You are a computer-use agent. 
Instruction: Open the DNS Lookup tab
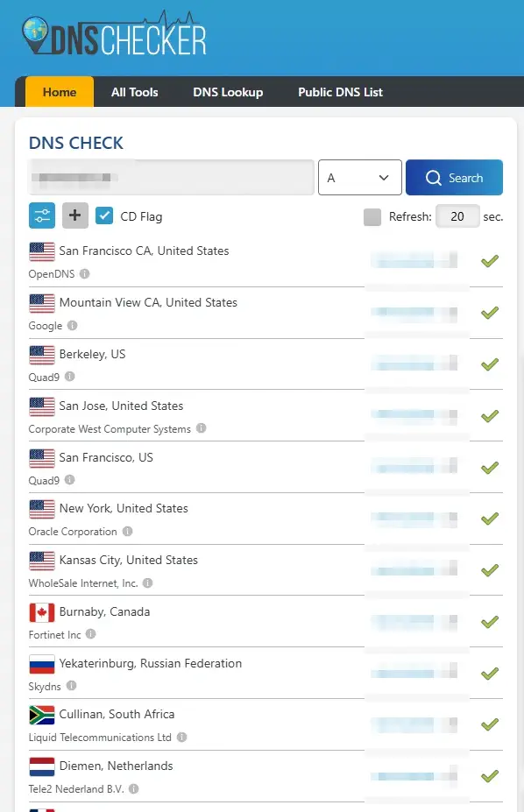click(x=228, y=92)
